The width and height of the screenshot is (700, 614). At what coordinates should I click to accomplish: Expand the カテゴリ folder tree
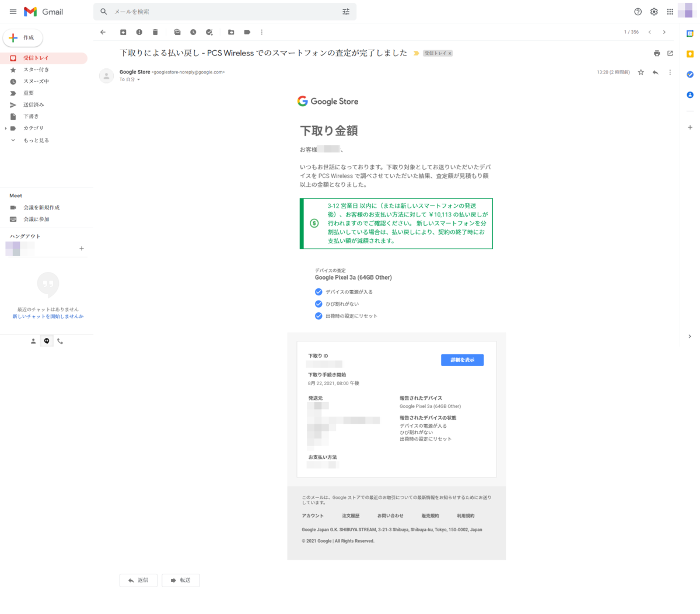6,128
